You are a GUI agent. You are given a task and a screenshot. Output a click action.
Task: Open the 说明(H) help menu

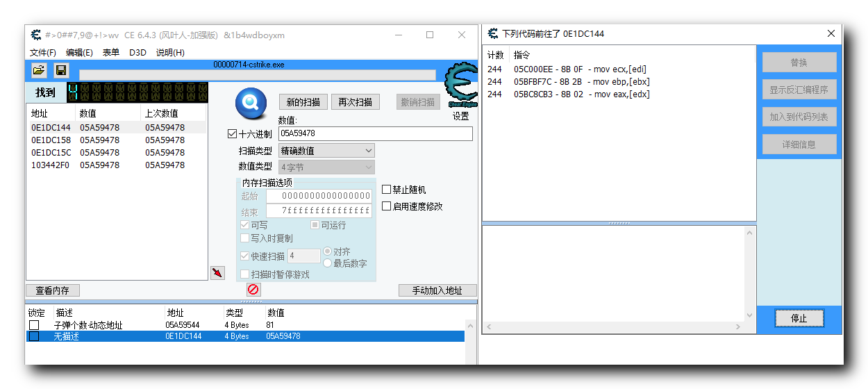click(x=170, y=52)
